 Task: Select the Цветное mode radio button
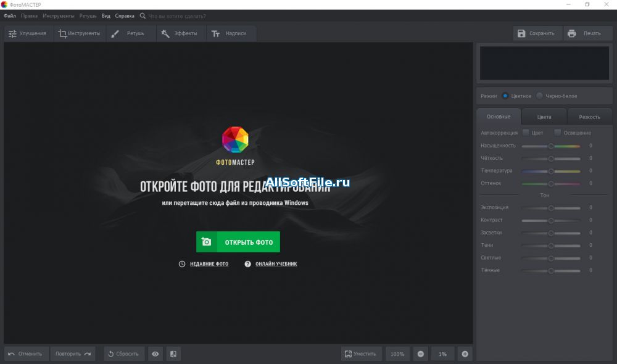click(x=505, y=96)
